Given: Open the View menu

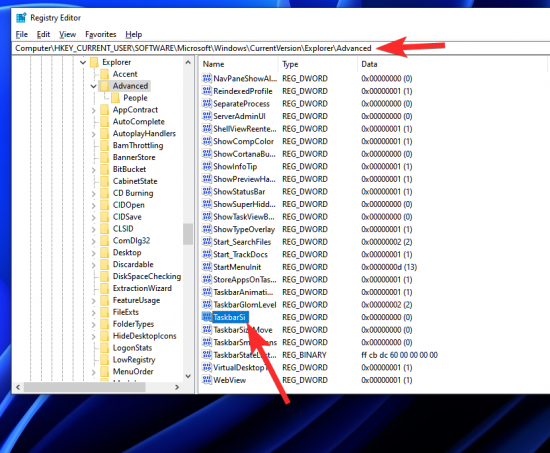Looking at the screenshot, I should tap(67, 34).
